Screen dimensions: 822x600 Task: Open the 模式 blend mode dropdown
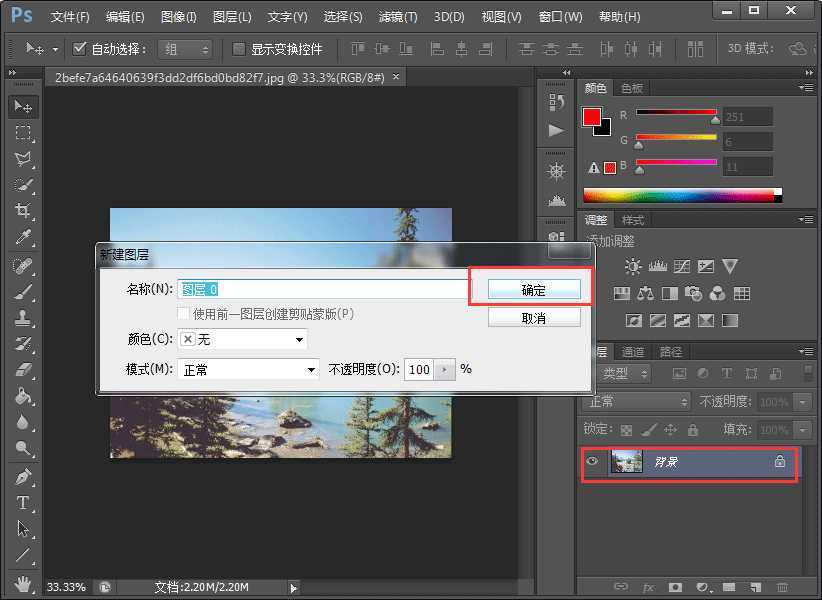click(x=248, y=369)
